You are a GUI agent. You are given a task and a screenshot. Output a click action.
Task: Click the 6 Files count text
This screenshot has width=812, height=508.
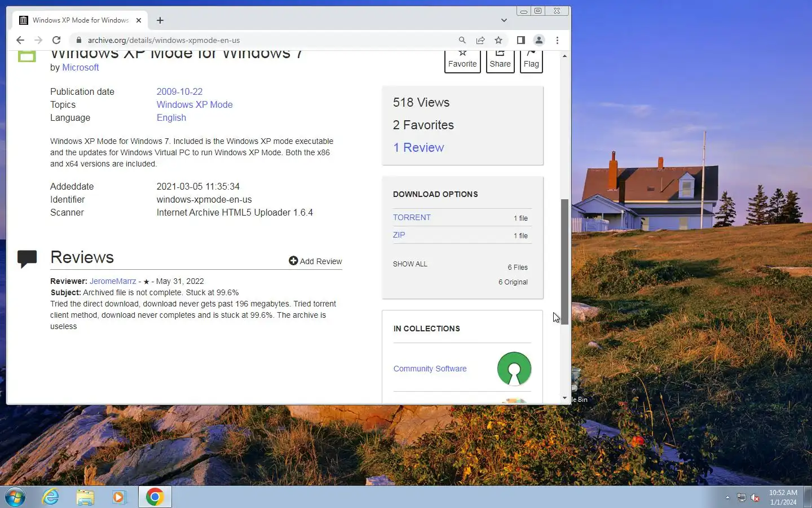pos(518,268)
